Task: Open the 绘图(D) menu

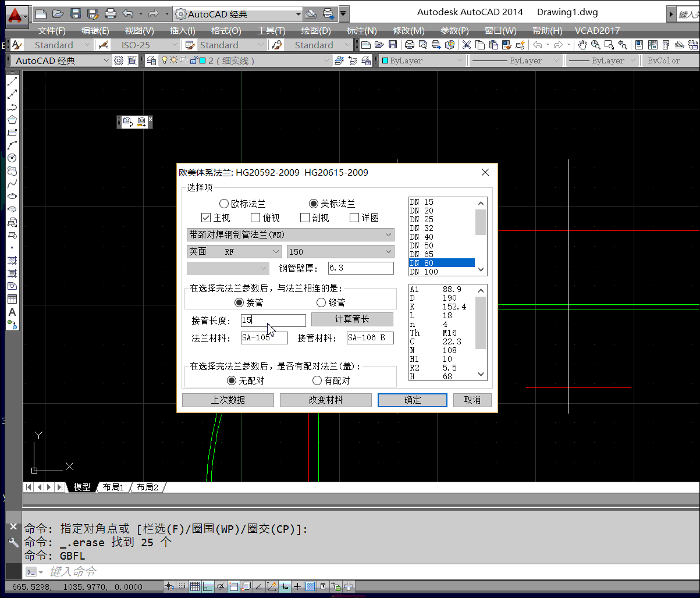Action: tap(315, 30)
